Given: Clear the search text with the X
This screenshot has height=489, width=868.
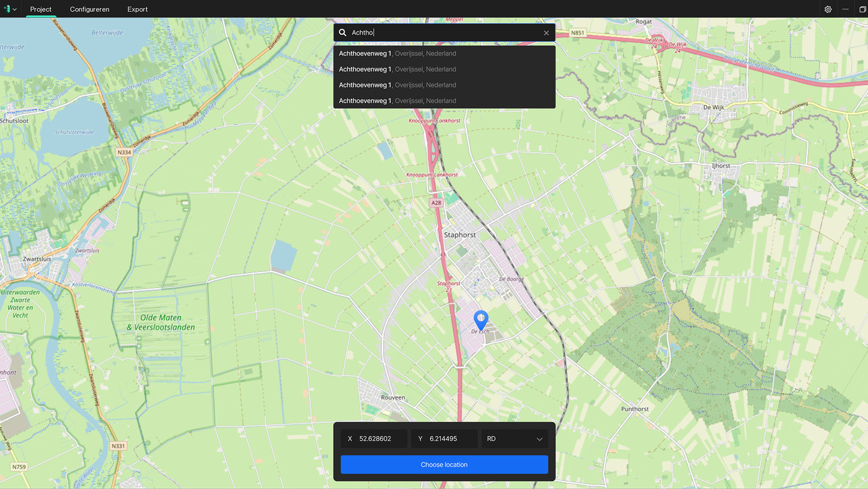Looking at the screenshot, I should pos(546,33).
